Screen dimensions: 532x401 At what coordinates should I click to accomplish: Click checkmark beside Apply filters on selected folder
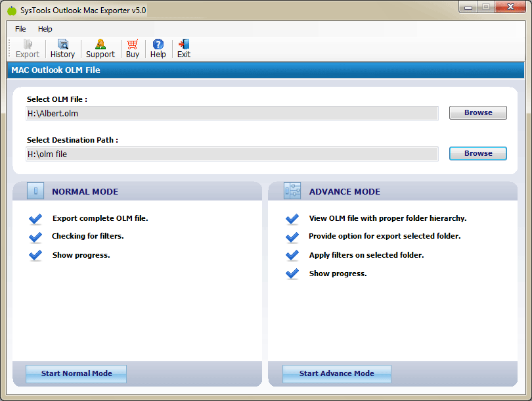pyautogui.click(x=292, y=255)
